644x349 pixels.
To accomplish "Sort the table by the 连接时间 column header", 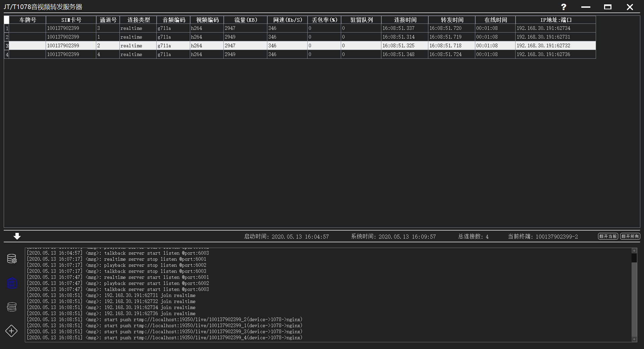I will [x=405, y=20].
